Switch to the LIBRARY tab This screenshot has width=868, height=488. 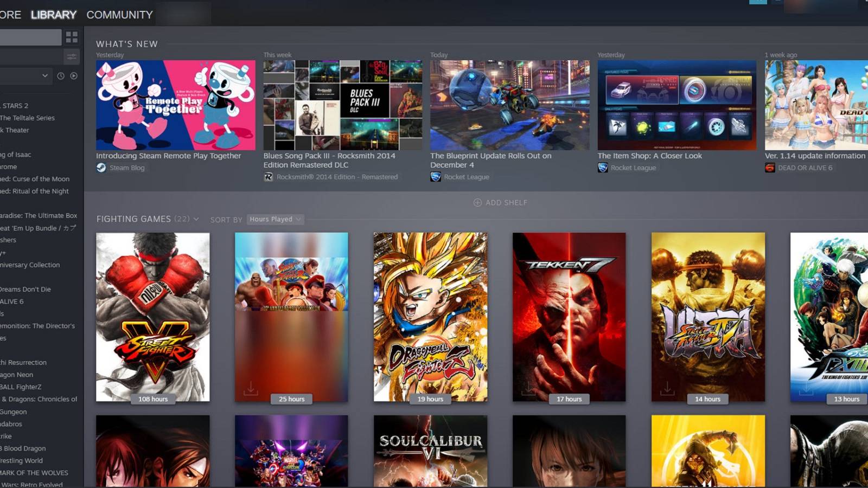click(x=53, y=15)
